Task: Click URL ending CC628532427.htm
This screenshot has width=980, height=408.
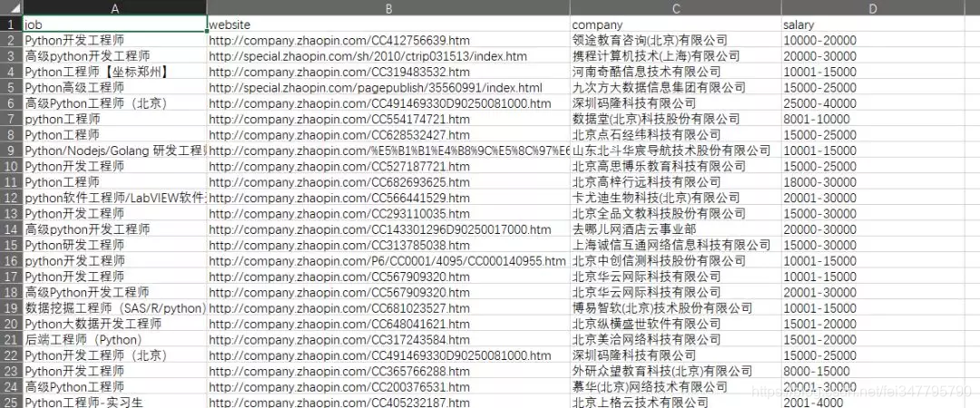Action: [x=388, y=135]
